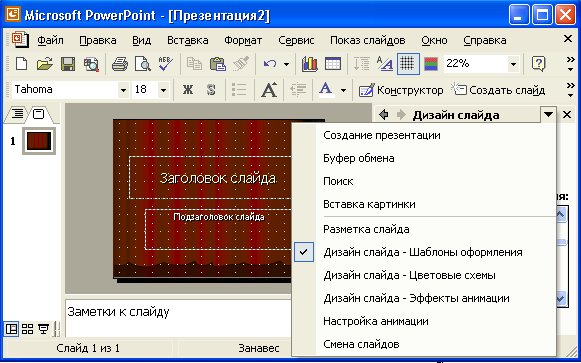Select slide 1 thumbnail

click(x=39, y=141)
